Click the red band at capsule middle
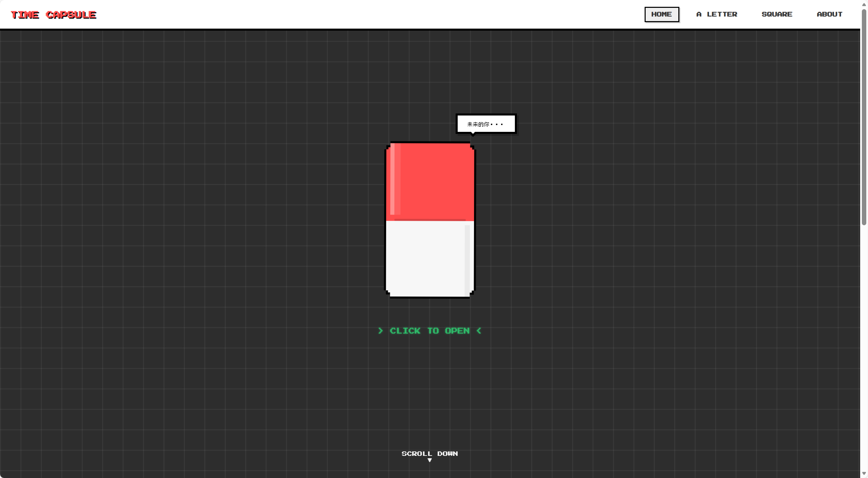 point(430,220)
